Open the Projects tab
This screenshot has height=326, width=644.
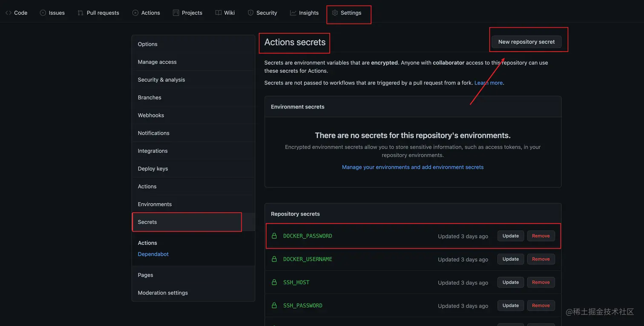(188, 13)
